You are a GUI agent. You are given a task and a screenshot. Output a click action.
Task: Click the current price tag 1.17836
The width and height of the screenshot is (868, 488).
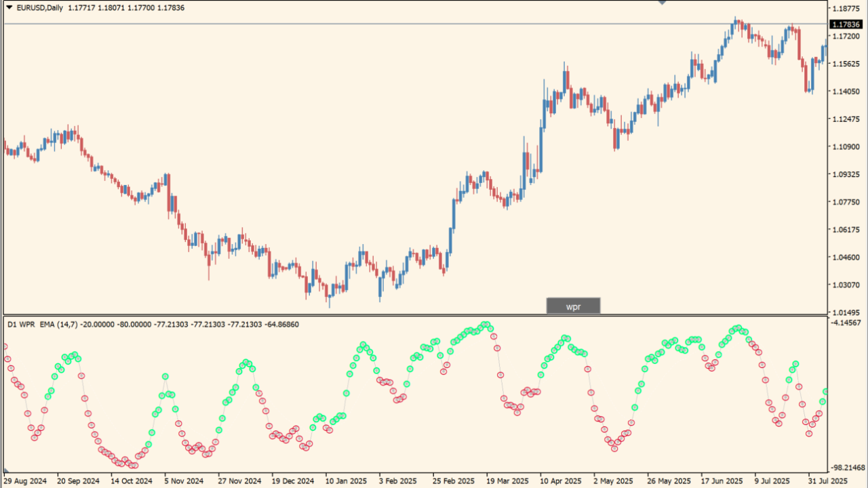(x=846, y=24)
